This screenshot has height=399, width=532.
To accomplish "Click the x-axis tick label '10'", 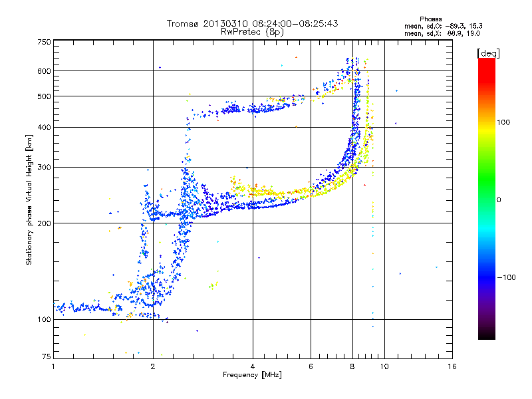I will pos(384,366).
